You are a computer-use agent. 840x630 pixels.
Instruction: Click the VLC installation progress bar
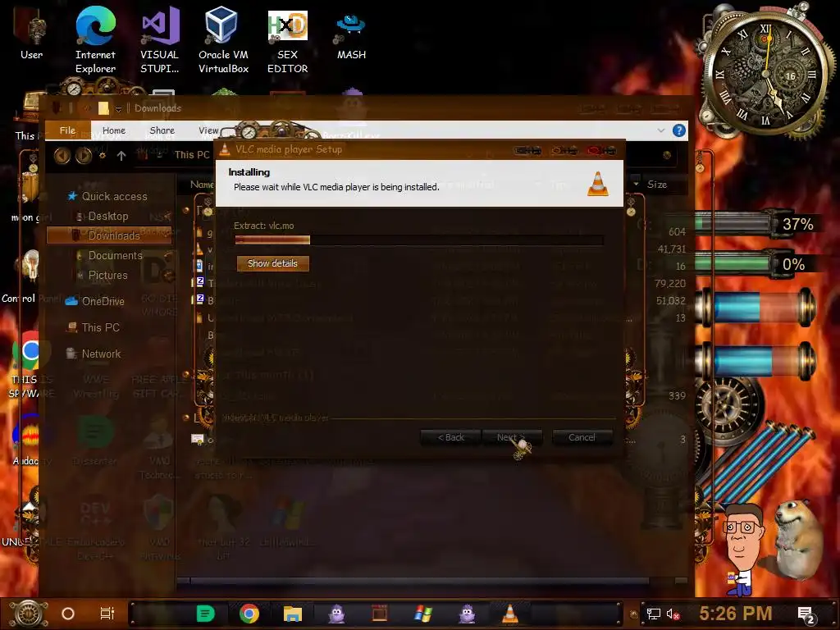pyautogui.click(x=419, y=240)
